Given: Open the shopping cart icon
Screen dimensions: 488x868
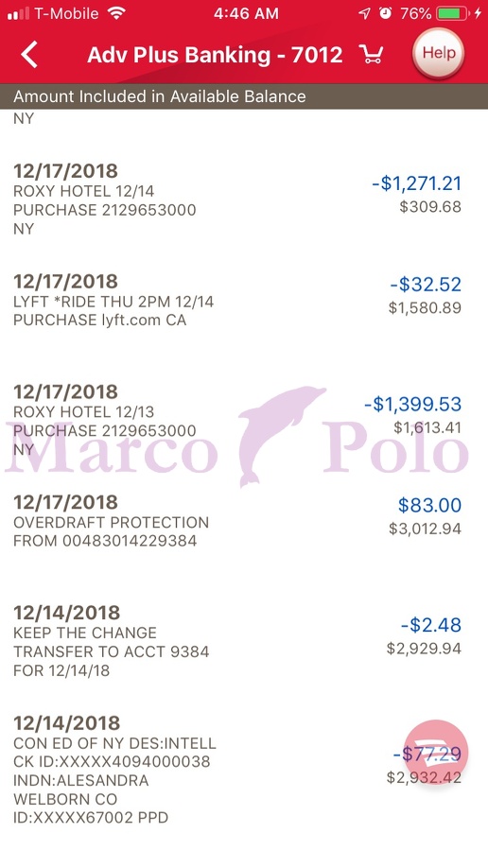Looking at the screenshot, I should pyautogui.click(x=371, y=54).
